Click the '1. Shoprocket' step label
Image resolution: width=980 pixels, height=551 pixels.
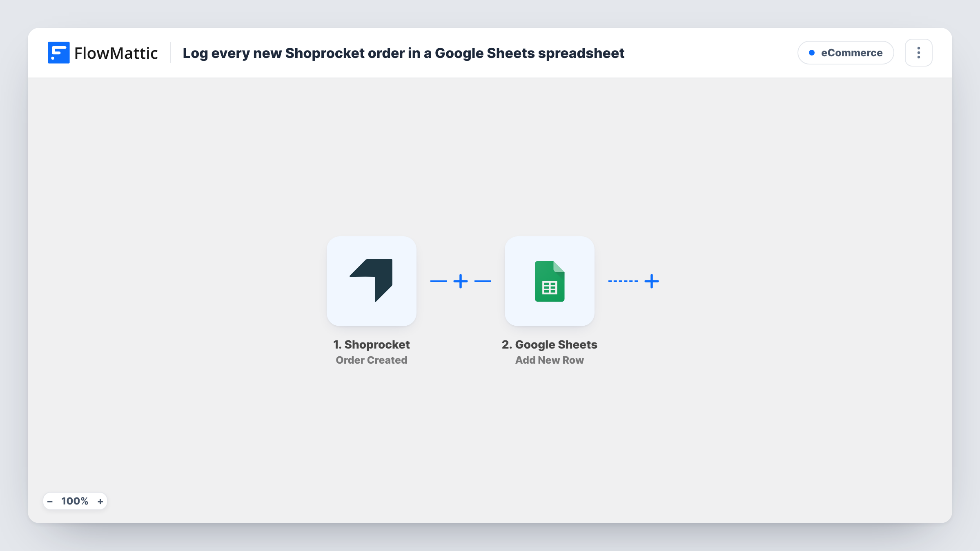click(x=372, y=344)
